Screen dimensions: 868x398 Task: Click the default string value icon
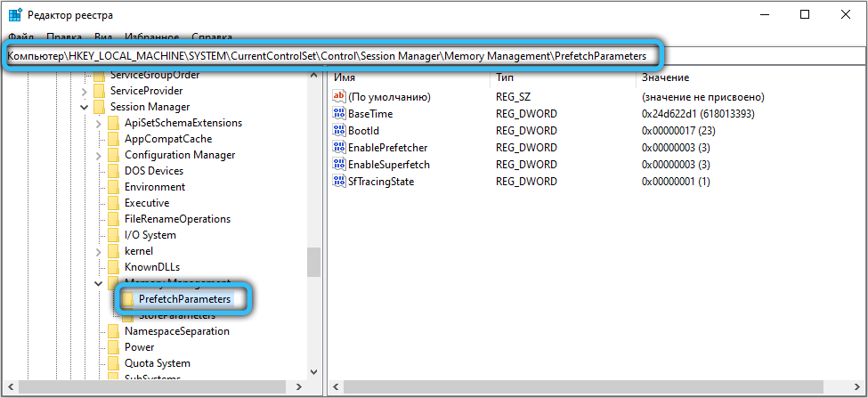click(338, 97)
